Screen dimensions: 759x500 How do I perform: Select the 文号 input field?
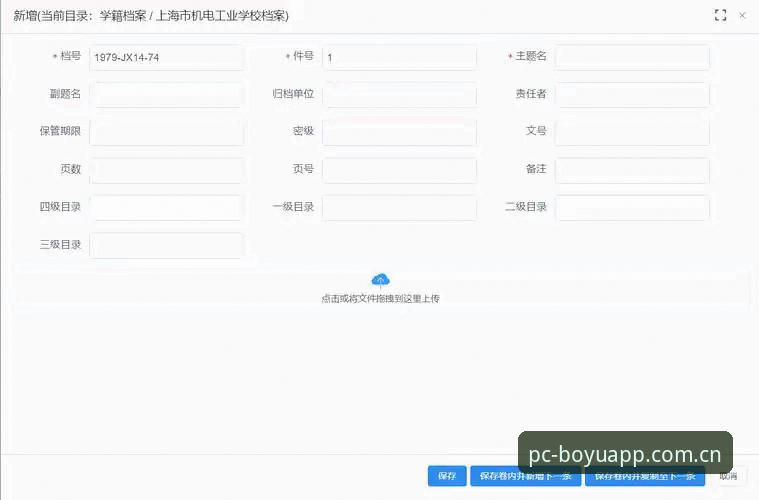(x=632, y=133)
